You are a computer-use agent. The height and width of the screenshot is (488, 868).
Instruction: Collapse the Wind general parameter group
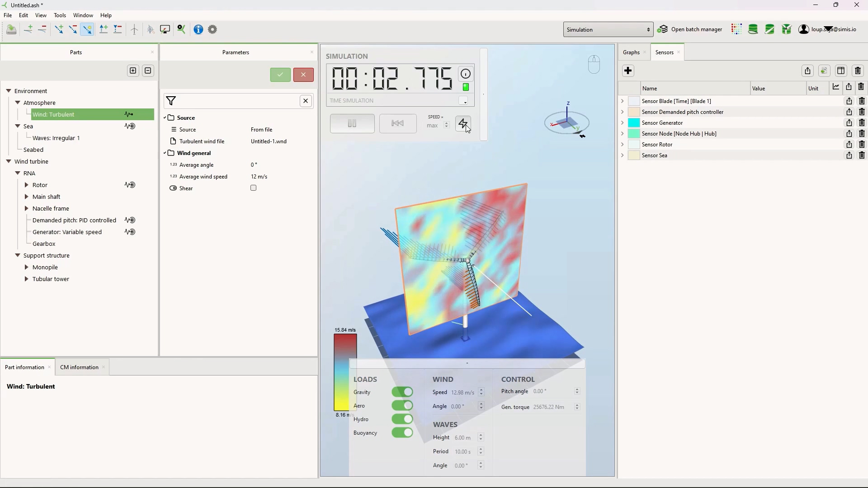click(165, 153)
